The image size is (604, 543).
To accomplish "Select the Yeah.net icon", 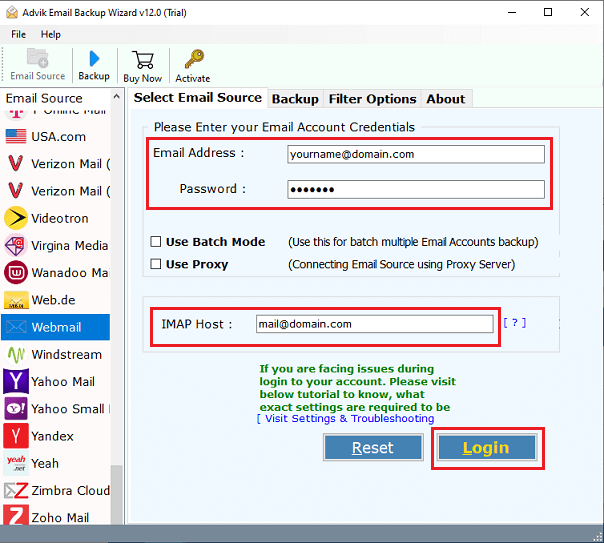I will 16,463.
